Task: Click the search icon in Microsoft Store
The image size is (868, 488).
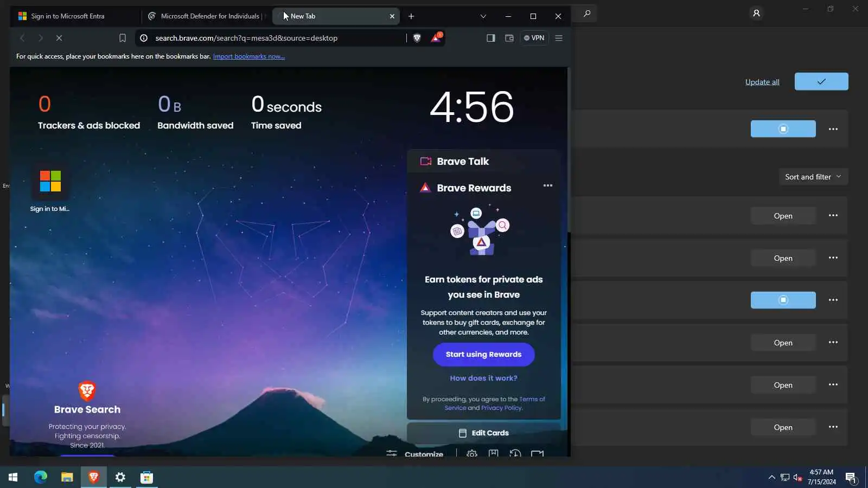Action: [587, 13]
